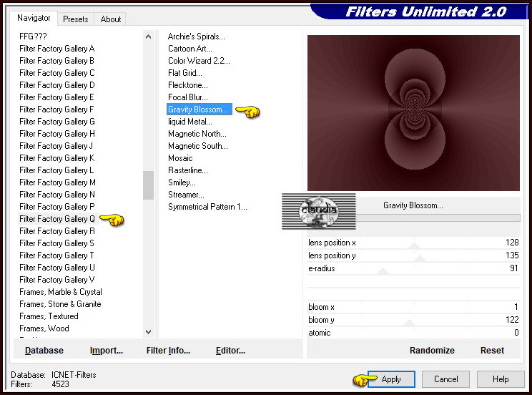Open the filter Editor...
The image size is (532, 395).
230,350
